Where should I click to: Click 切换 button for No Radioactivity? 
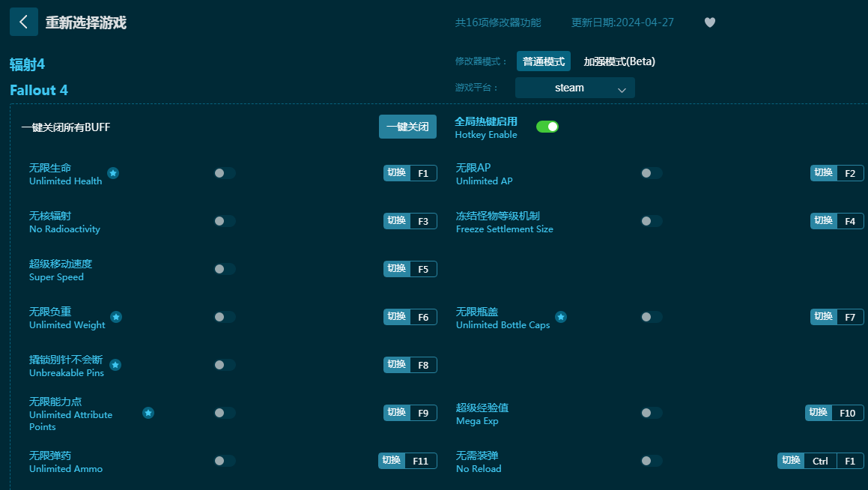397,221
